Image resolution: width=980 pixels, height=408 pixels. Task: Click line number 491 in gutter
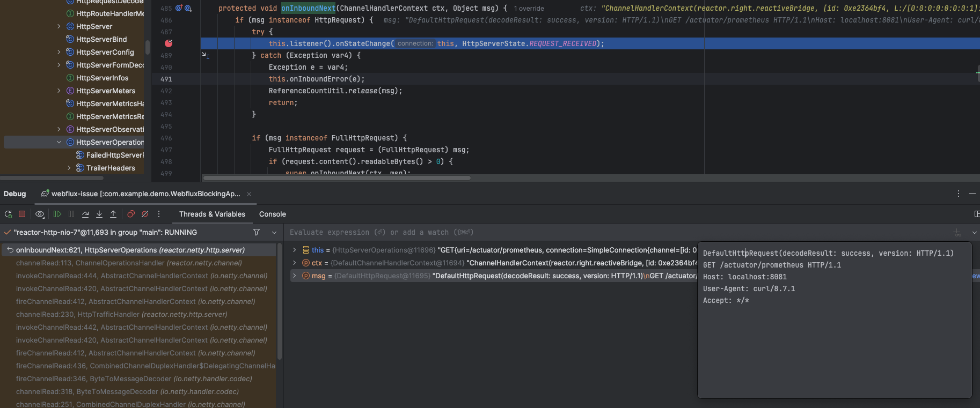[166, 79]
